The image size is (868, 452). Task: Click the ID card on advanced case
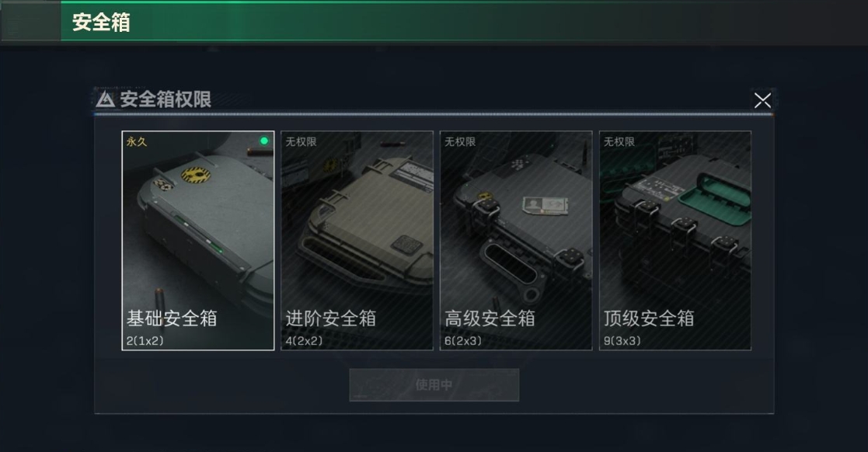(x=546, y=204)
